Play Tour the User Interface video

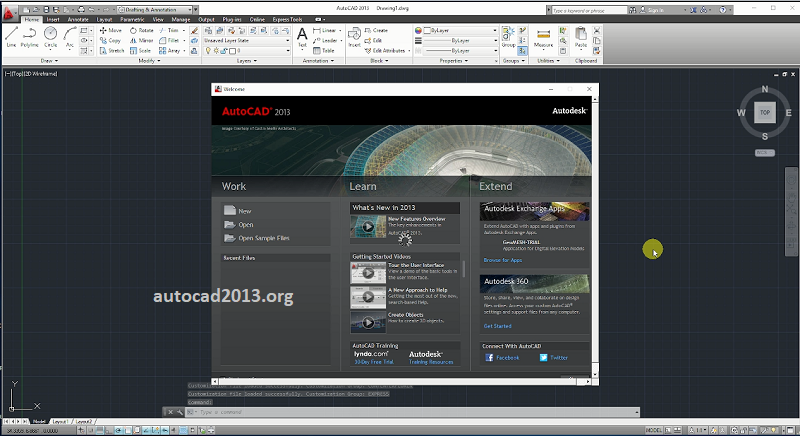tap(368, 273)
